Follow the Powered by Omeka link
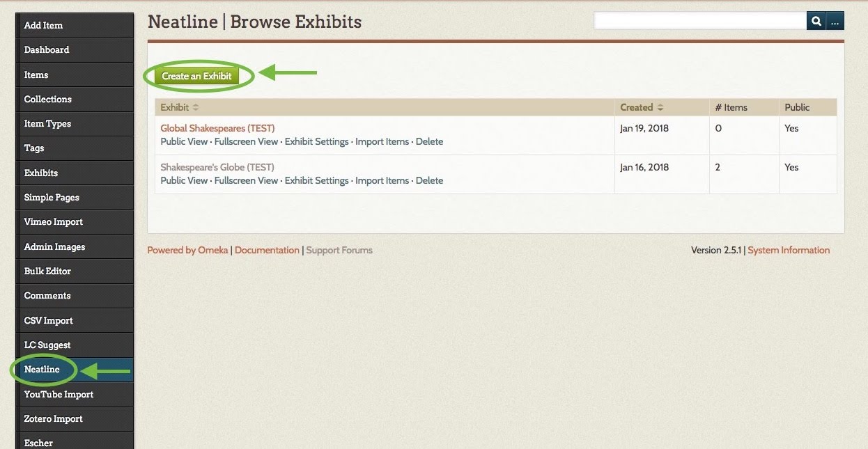 tap(187, 250)
